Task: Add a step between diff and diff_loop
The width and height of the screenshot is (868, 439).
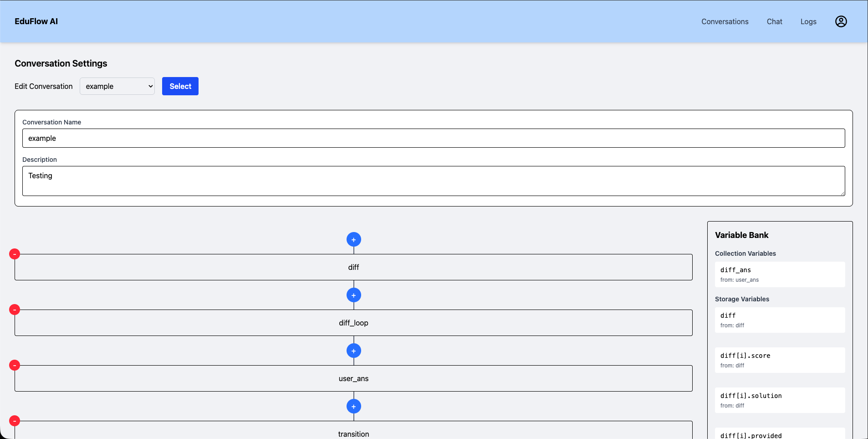Action: [353, 295]
